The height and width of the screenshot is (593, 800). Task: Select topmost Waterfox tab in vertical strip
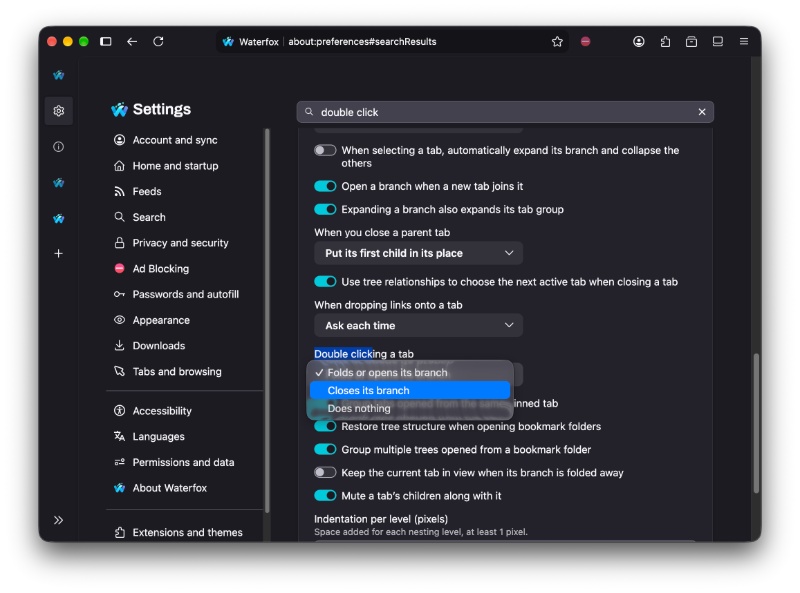click(59, 75)
